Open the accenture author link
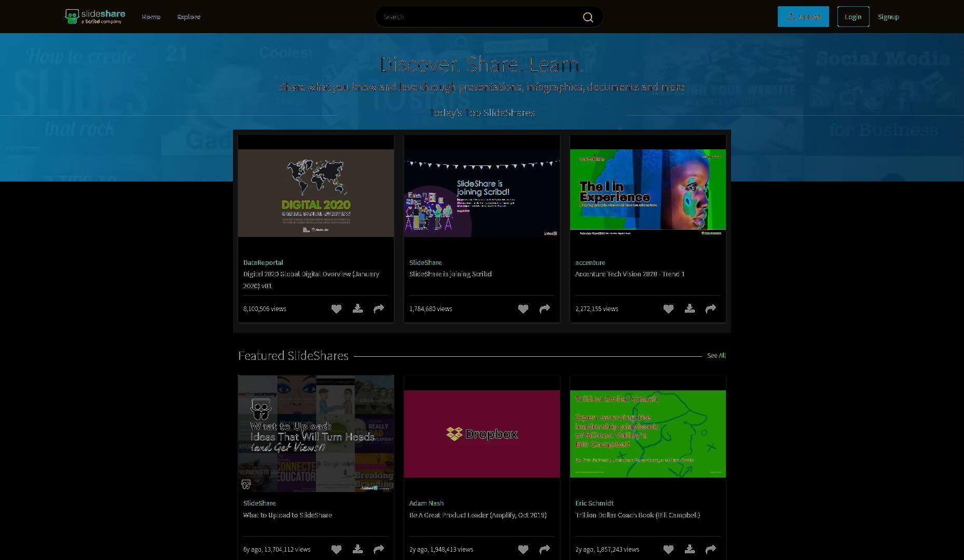 [590, 262]
